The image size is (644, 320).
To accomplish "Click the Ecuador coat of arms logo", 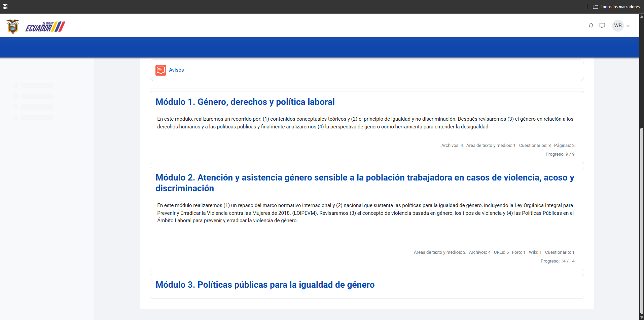I will tap(13, 26).
